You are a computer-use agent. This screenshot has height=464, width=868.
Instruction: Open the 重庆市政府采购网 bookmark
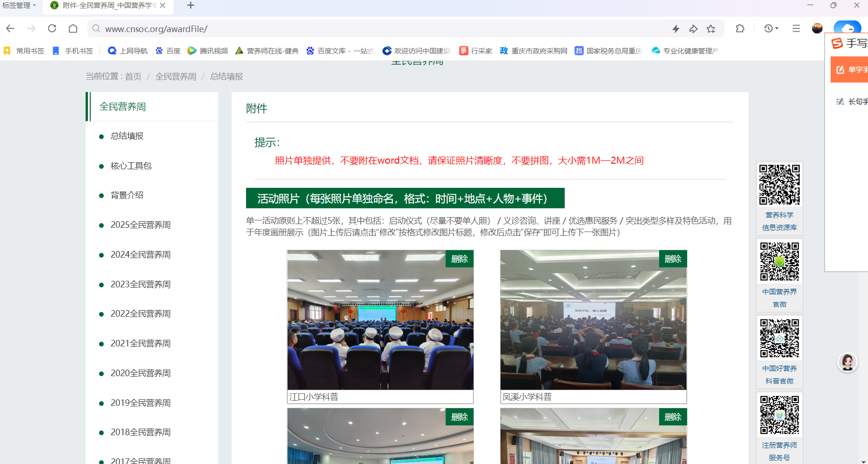click(x=534, y=51)
